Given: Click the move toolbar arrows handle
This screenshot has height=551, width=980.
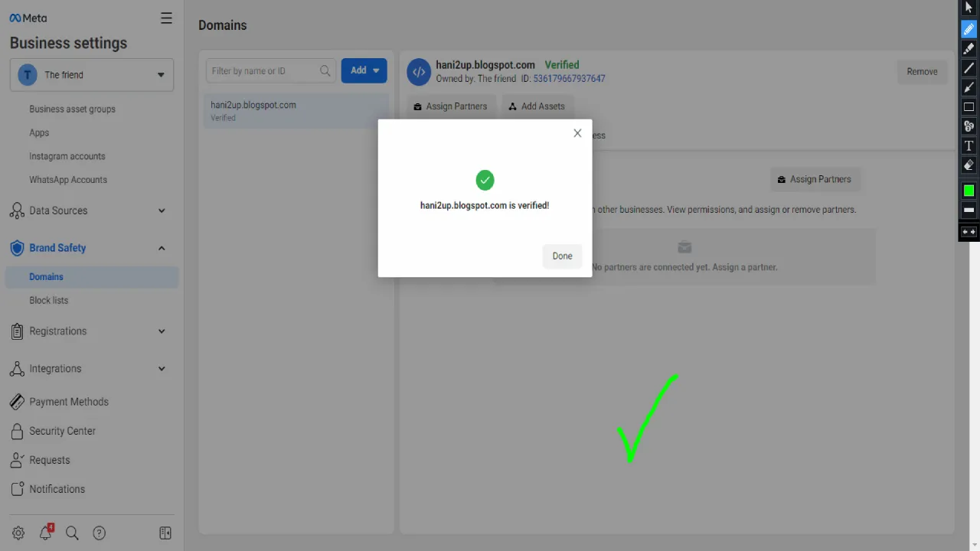Looking at the screenshot, I should [x=969, y=232].
